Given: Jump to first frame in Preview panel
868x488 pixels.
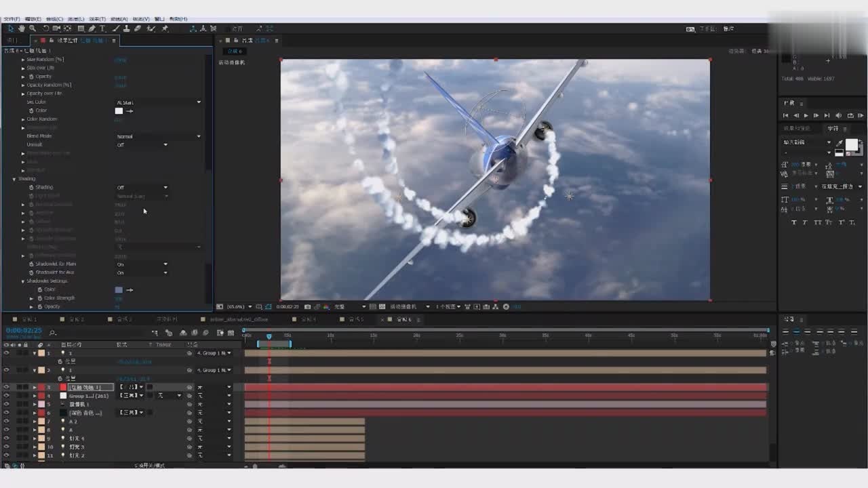Looking at the screenshot, I should tap(786, 115).
